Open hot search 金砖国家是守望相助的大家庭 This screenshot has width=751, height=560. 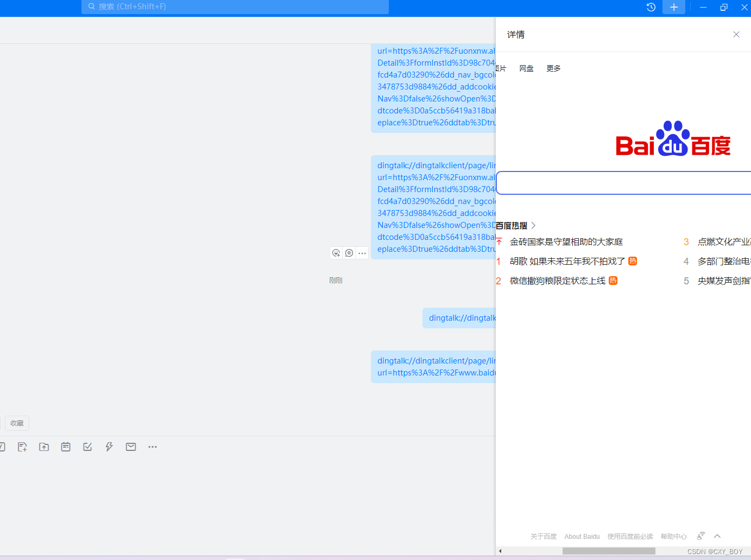pyautogui.click(x=566, y=241)
